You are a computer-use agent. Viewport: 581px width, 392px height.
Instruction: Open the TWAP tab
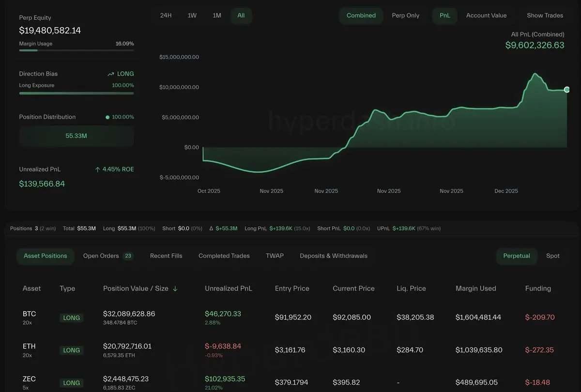coord(275,256)
